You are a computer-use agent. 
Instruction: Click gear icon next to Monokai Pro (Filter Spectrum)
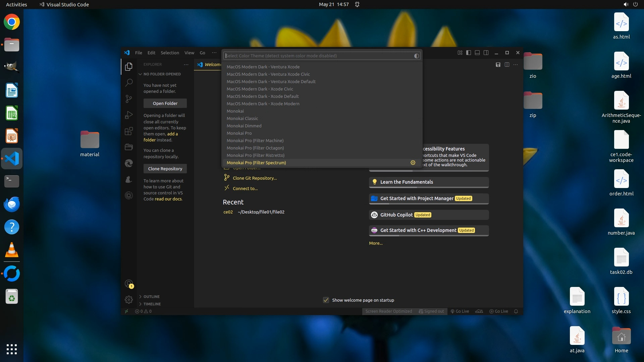pos(413,163)
